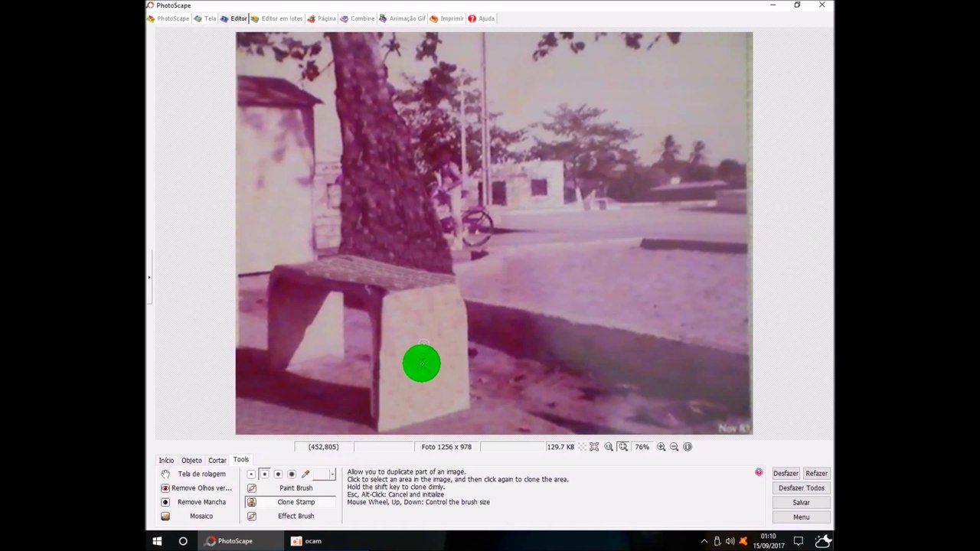
Task: Select the Mosaico tool
Action: point(194,517)
